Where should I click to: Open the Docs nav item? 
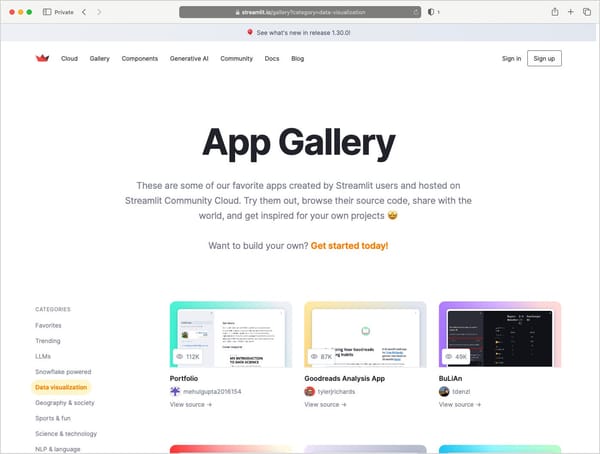tap(272, 59)
